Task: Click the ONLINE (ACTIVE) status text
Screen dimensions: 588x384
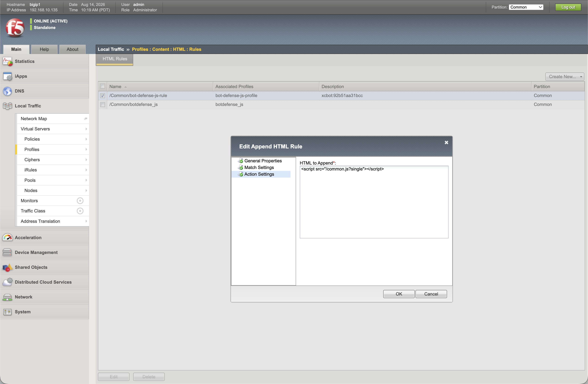Action: coord(51,21)
